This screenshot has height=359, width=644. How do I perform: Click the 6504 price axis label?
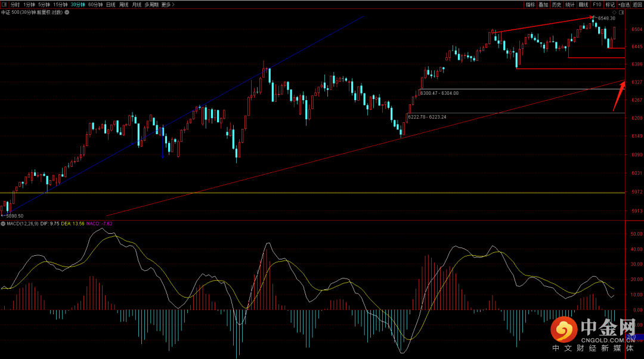(x=637, y=30)
